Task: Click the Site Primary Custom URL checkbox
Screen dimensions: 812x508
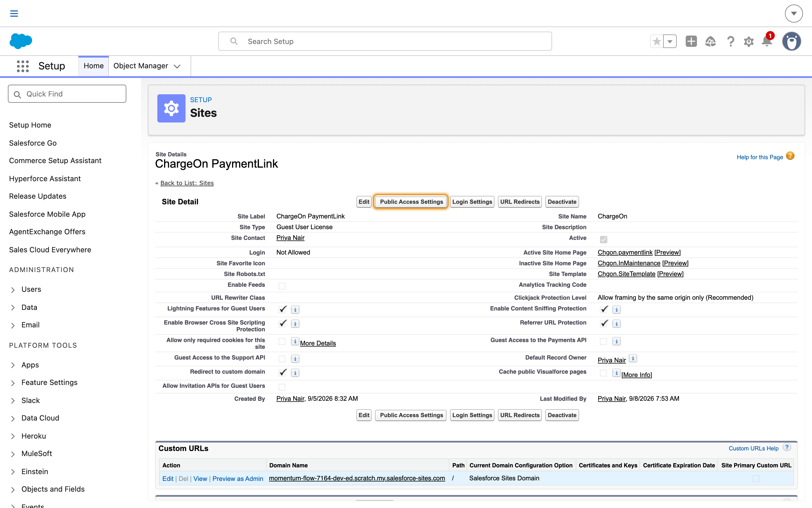Action: (756, 478)
